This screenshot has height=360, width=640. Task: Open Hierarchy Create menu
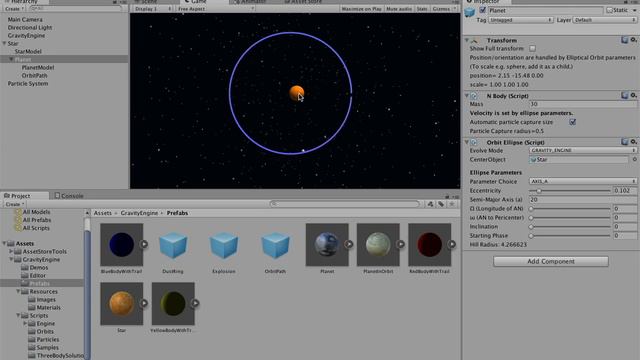coord(15,9)
